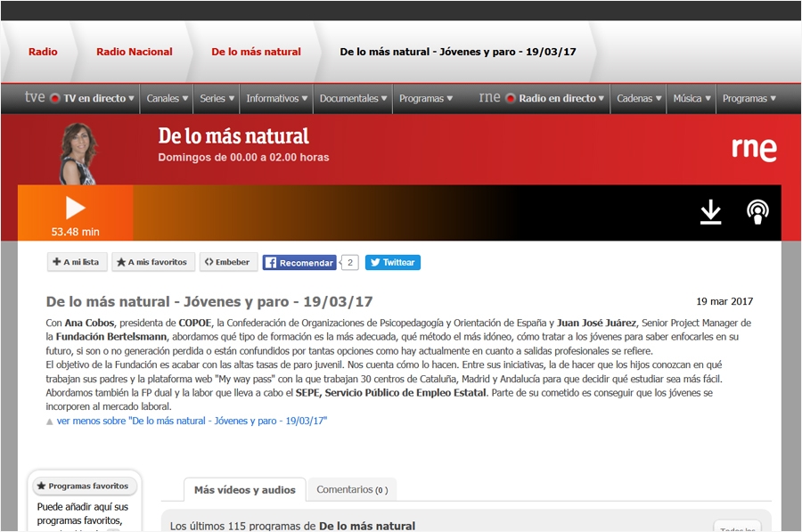Image resolution: width=802 pixels, height=532 pixels.
Task: Download the episode audio file
Action: pyautogui.click(x=710, y=212)
